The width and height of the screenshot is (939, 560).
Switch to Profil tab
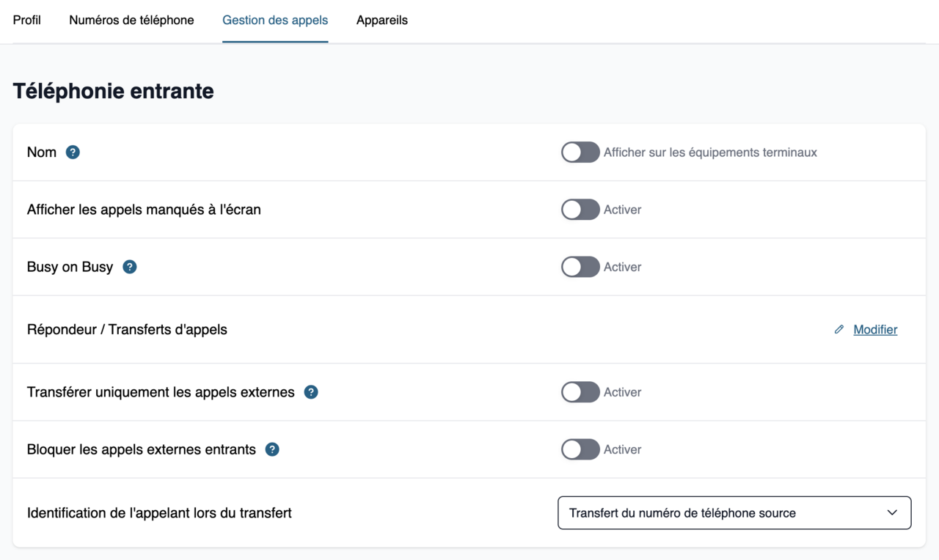pos(27,21)
